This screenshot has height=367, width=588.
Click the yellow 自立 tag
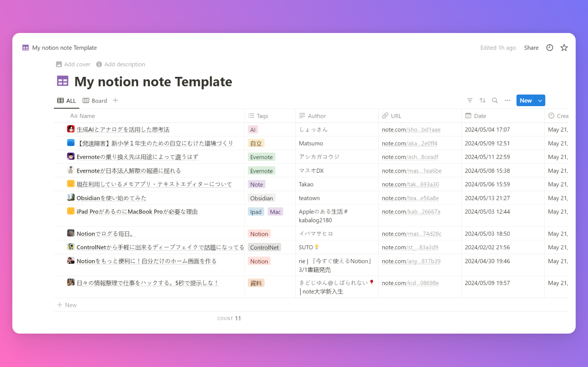(x=256, y=143)
